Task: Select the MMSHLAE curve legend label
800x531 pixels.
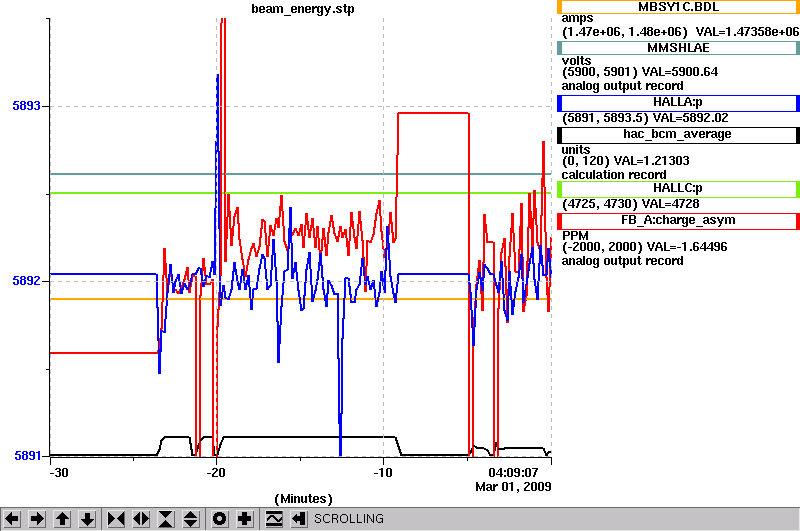Action: click(x=678, y=48)
